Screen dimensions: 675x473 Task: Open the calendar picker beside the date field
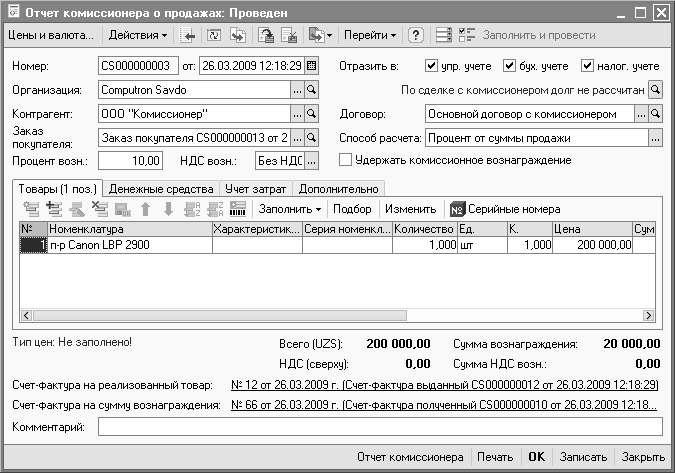click(311, 66)
